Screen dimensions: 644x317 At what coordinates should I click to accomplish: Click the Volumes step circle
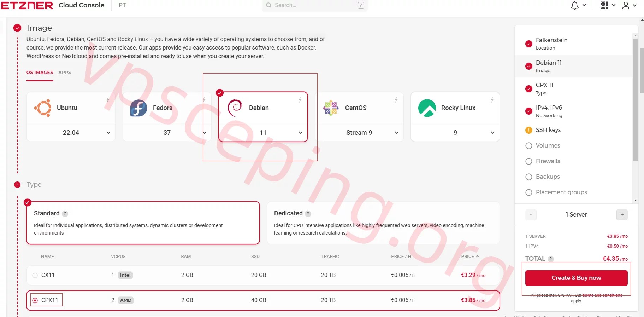[529, 146]
